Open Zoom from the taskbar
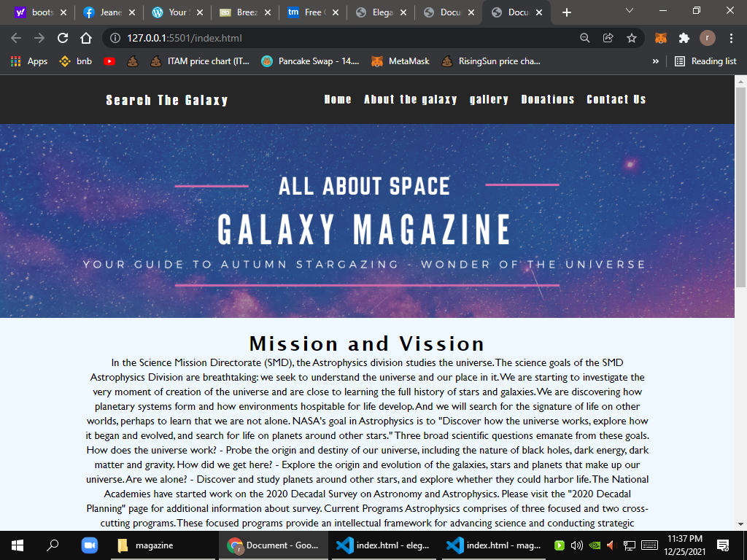 click(x=89, y=545)
